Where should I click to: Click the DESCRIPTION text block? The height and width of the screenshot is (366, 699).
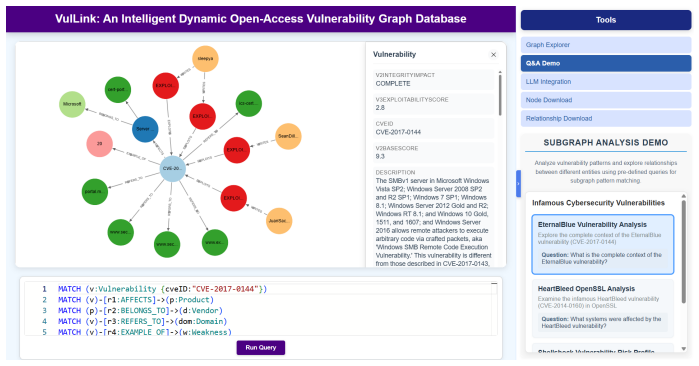click(432, 222)
